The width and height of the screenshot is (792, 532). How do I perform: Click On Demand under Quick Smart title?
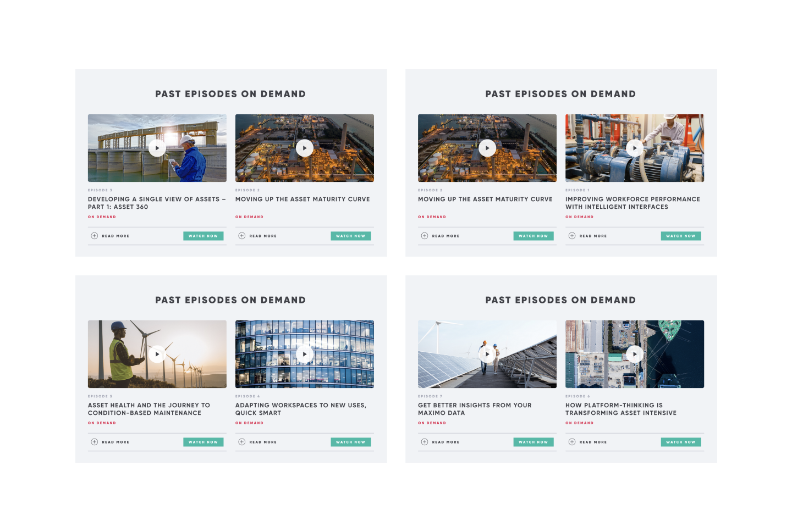(x=249, y=423)
